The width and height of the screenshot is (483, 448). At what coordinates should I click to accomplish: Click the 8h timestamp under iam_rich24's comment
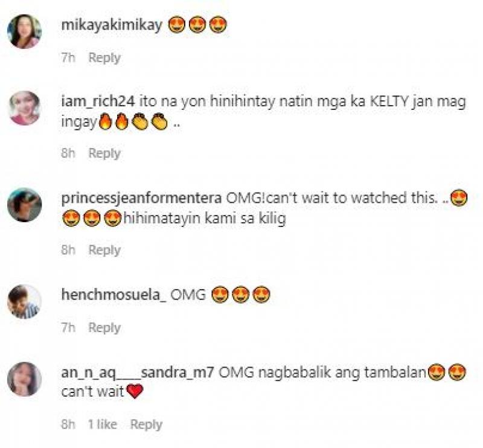tap(68, 153)
